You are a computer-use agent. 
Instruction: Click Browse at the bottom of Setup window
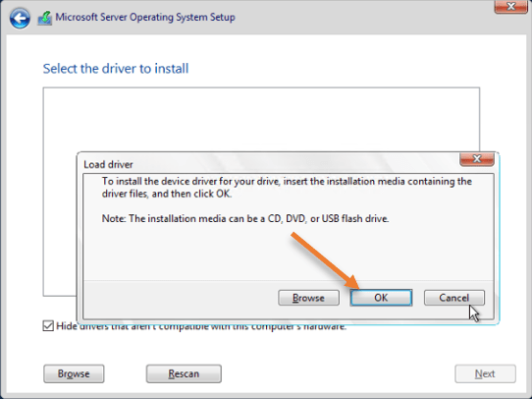pos(74,373)
